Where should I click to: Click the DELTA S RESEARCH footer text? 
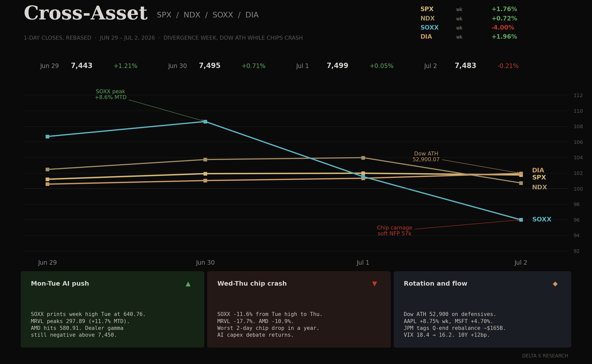click(545, 356)
